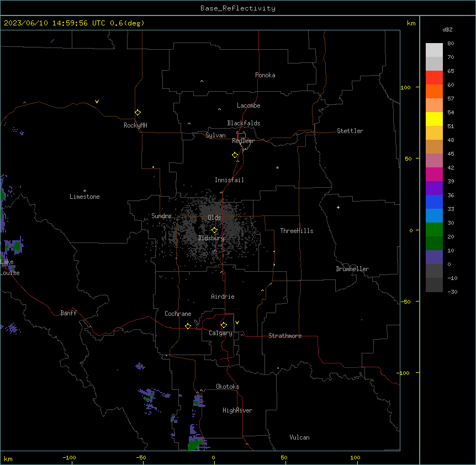Click the Innisfail label
Screen dimensions: 476x465
pos(229,180)
